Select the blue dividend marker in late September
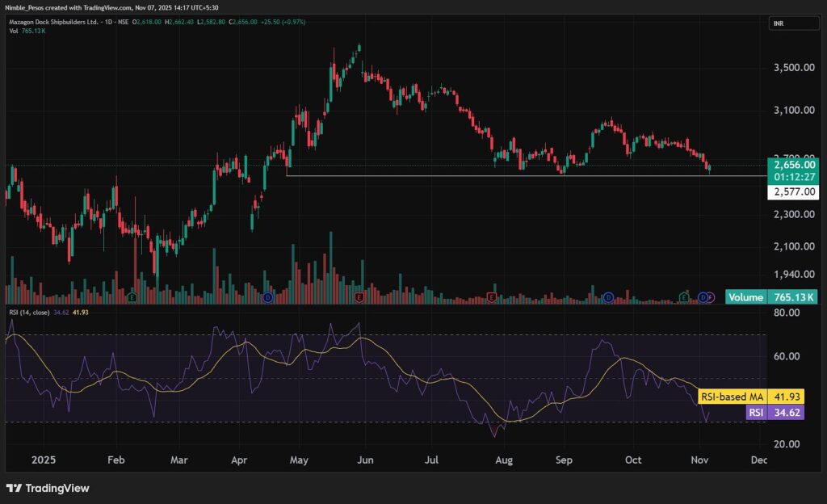The image size is (827, 504). click(x=607, y=298)
